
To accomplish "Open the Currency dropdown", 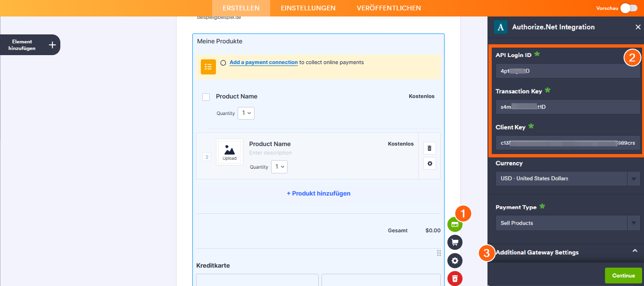I will [x=568, y=179].
